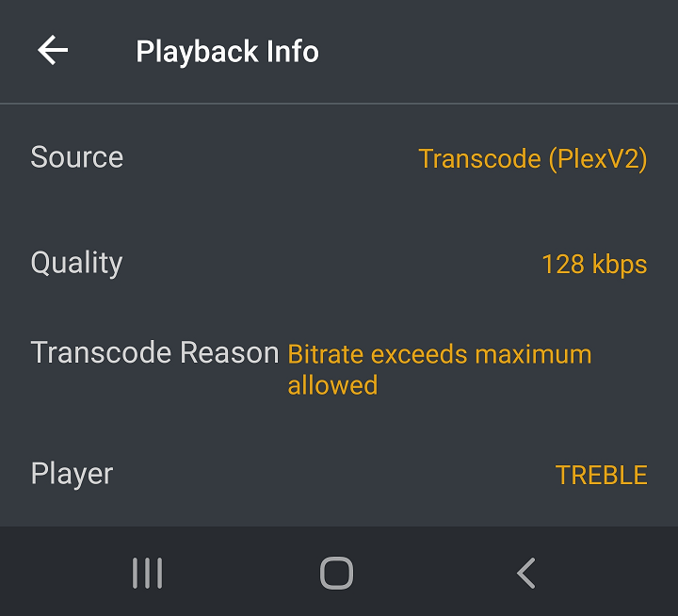Tap the 128 kbps quality value

pyautogui.click(x=593, y=264)
